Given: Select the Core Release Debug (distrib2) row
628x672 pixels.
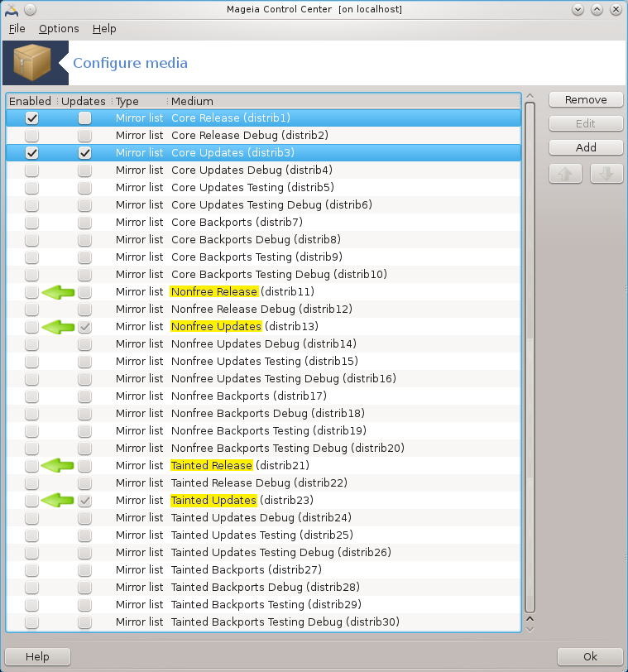Looking at the screenshot, I should [263, 136].
